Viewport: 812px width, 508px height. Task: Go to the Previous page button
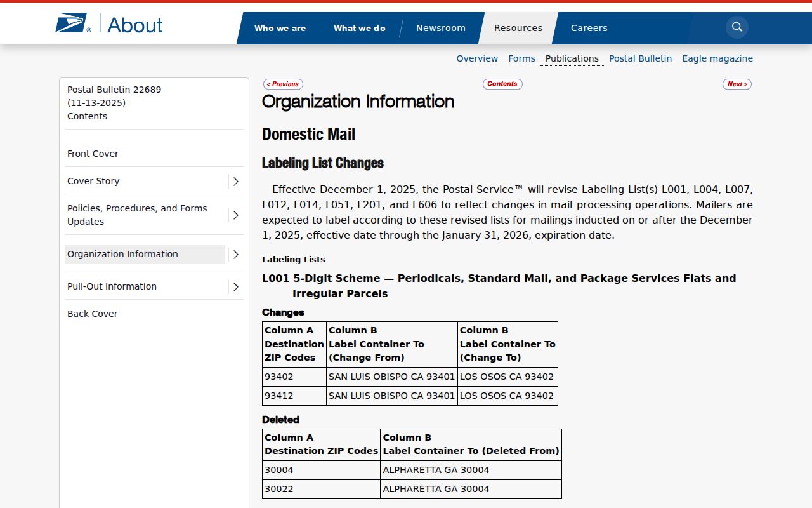point(283,84)
